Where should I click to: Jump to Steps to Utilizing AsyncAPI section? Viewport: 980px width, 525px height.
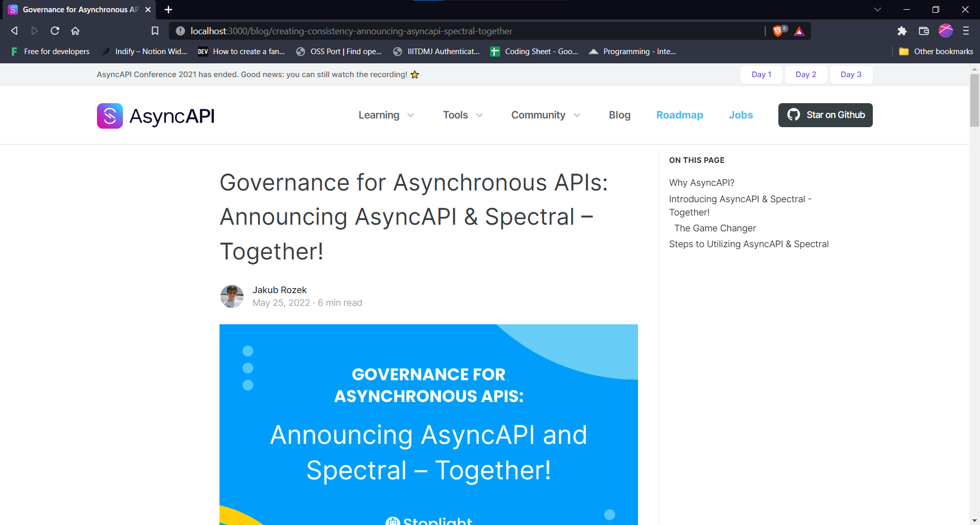(x=749, y=244)
